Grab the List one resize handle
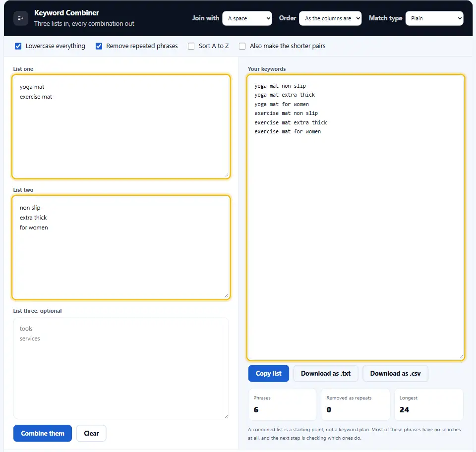476x452 pixels. tap(227, 175)
